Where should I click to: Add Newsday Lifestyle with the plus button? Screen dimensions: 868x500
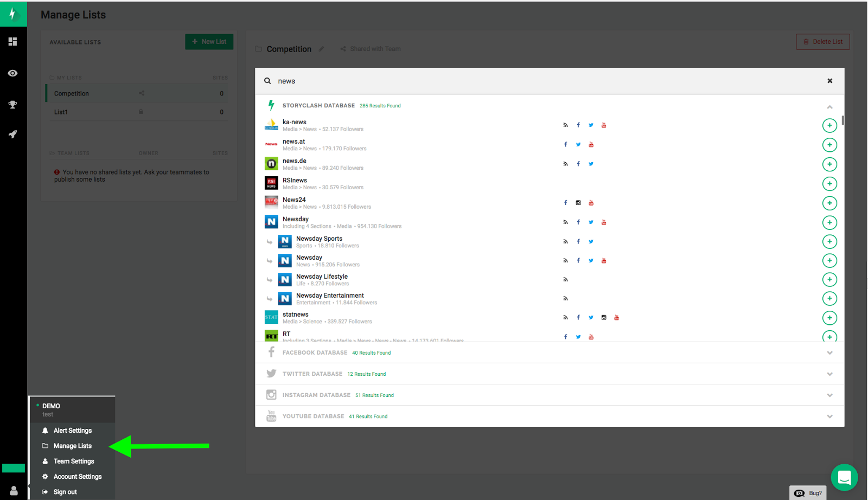[829, 279]
